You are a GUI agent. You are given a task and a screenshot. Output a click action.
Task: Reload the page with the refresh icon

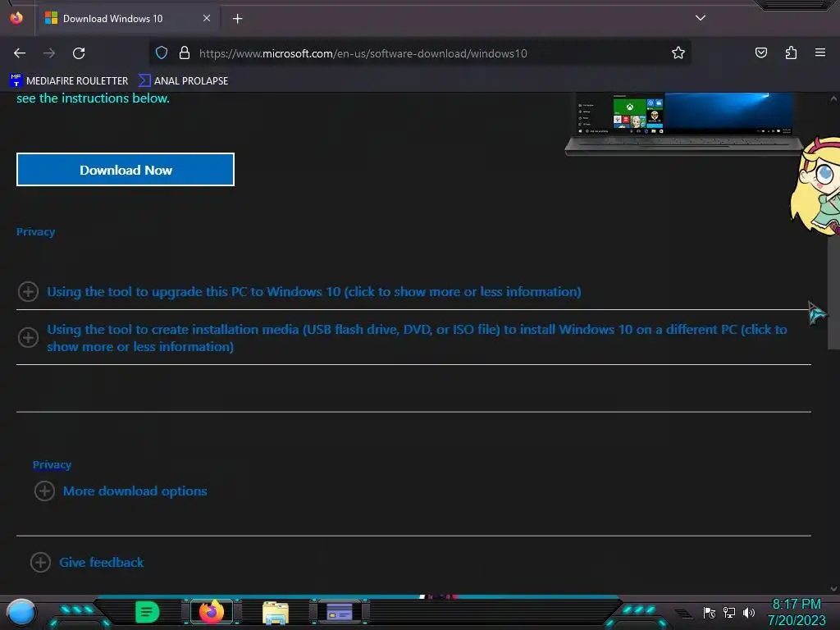click(x=79, y=53)
